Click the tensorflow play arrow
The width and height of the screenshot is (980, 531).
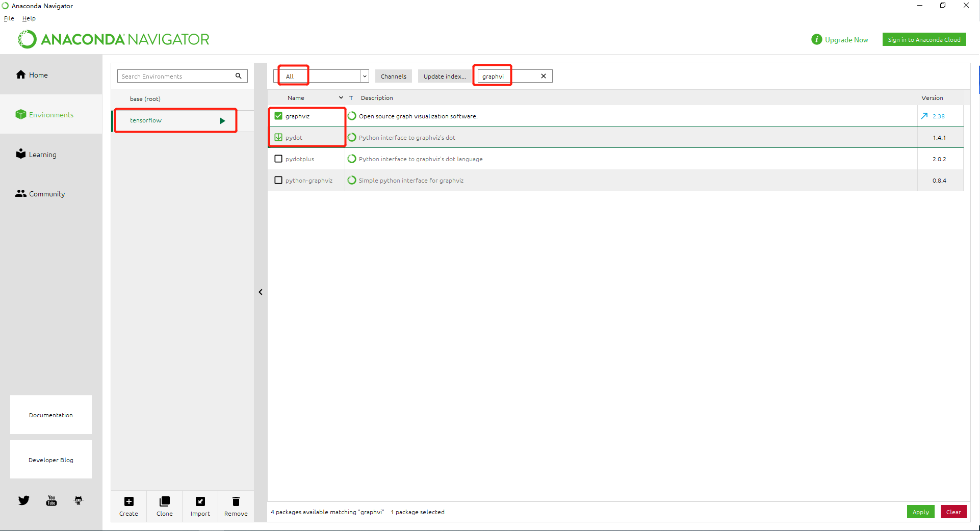[222, 121]
